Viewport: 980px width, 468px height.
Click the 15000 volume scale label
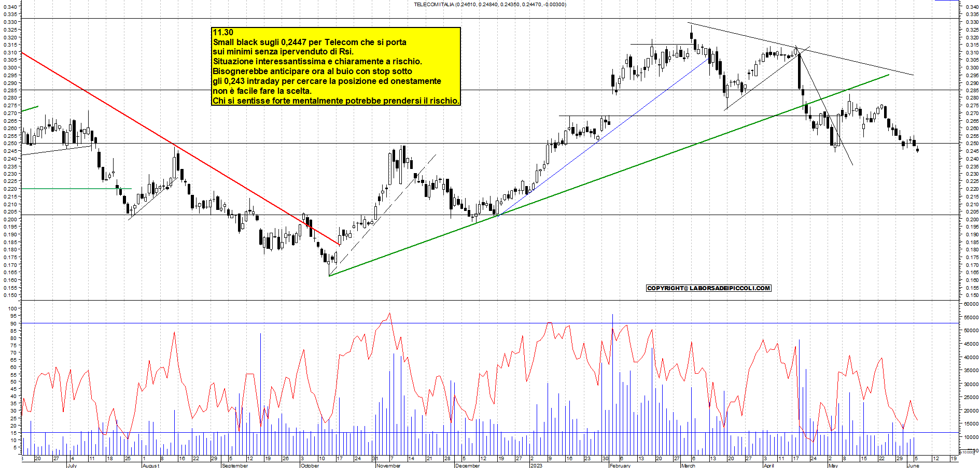click(x=971, y=424)
